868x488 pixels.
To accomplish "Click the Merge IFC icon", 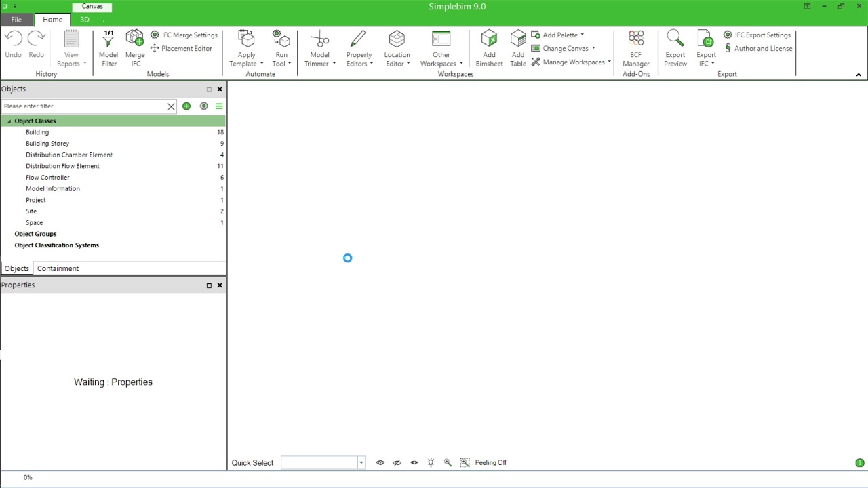I will (x=135, y=38).
